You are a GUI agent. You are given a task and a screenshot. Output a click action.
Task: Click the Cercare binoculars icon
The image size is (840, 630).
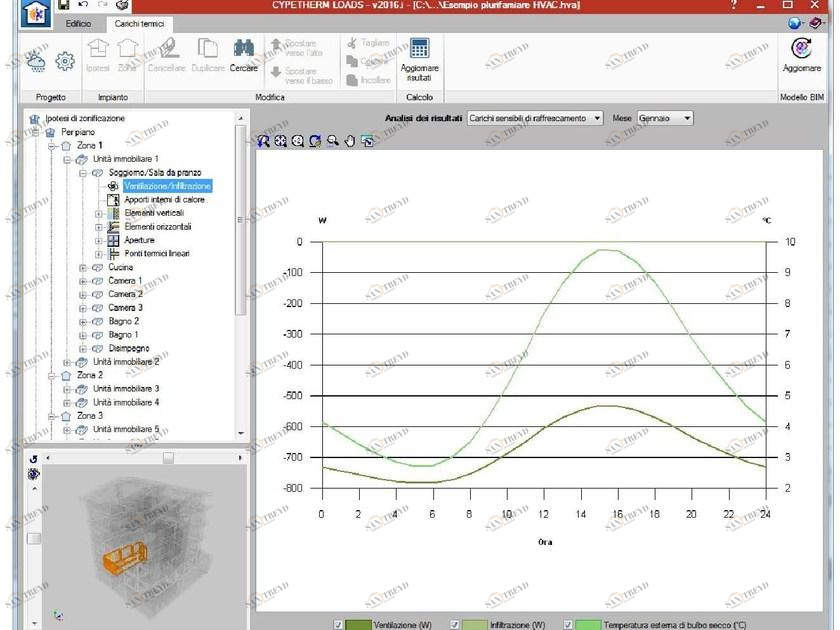pos(243,48)
